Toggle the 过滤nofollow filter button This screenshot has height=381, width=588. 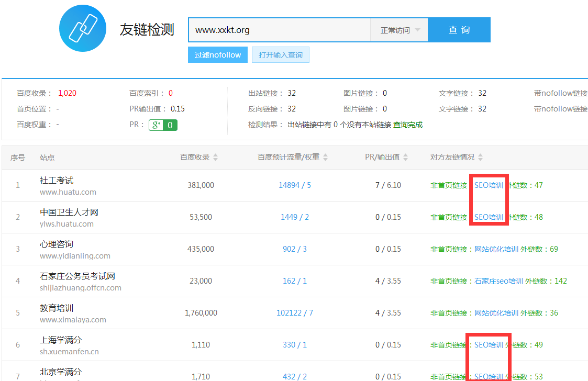click(x=217, y=55)
